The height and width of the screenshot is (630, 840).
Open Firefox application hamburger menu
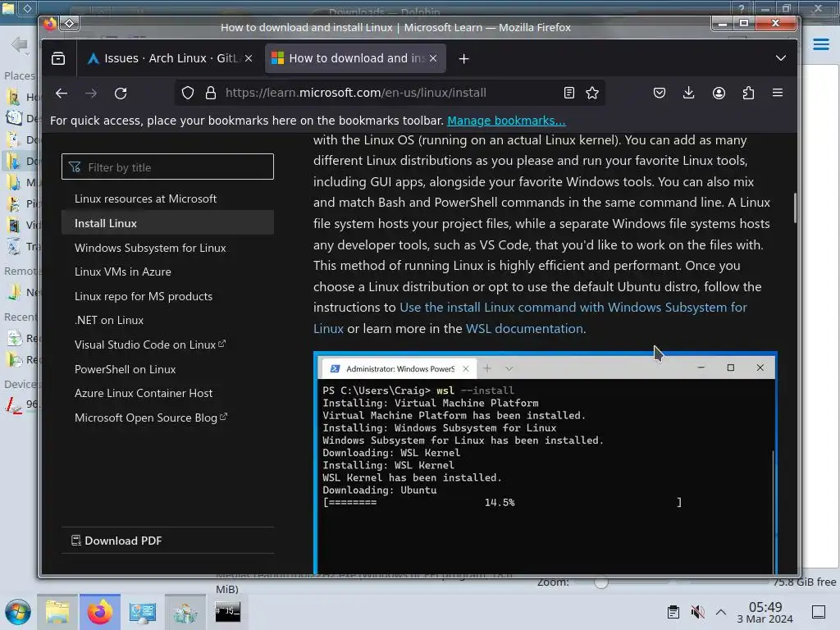778,94
